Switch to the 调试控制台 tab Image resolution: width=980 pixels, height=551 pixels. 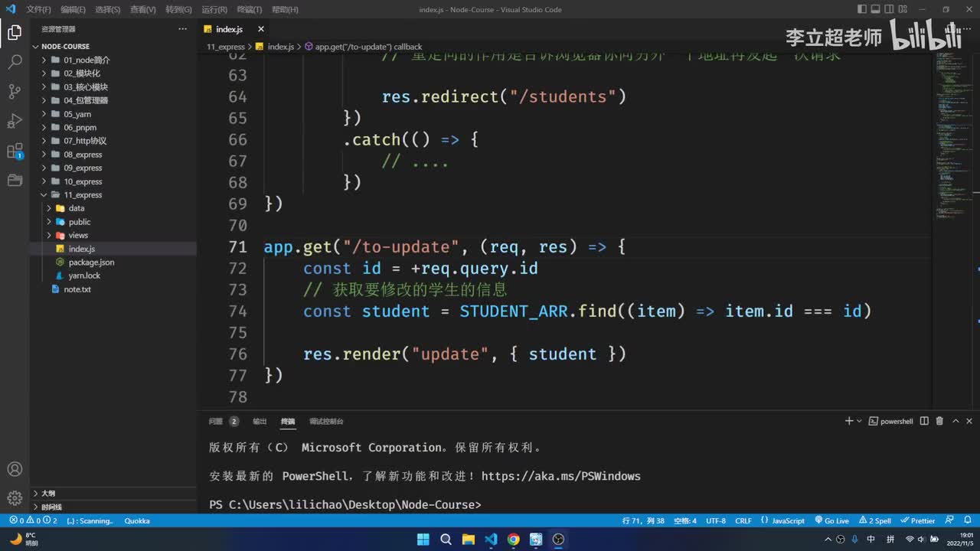[326, 421]
